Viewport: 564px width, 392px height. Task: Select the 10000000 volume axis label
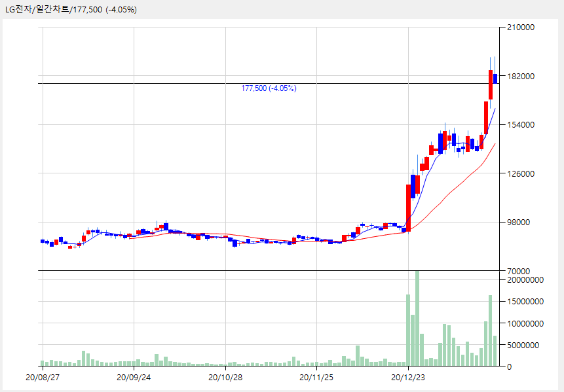(525, 323)
